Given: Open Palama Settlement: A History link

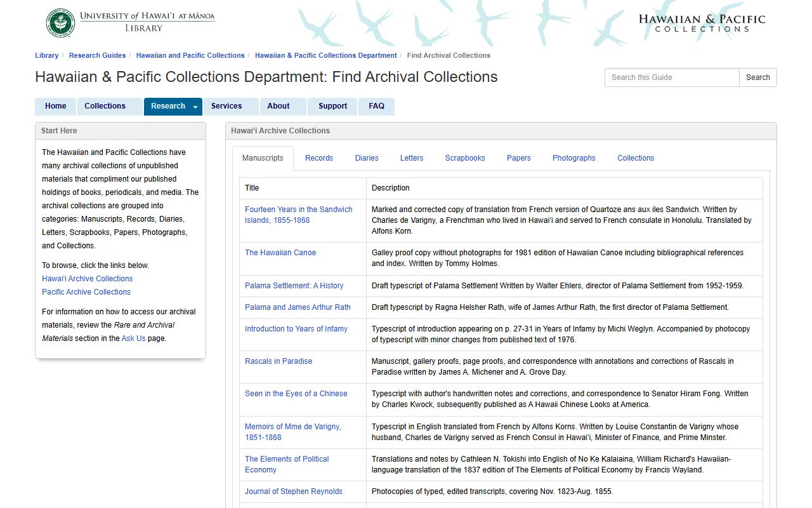Looking at the screenshot, I should click(x=294, y=286).
